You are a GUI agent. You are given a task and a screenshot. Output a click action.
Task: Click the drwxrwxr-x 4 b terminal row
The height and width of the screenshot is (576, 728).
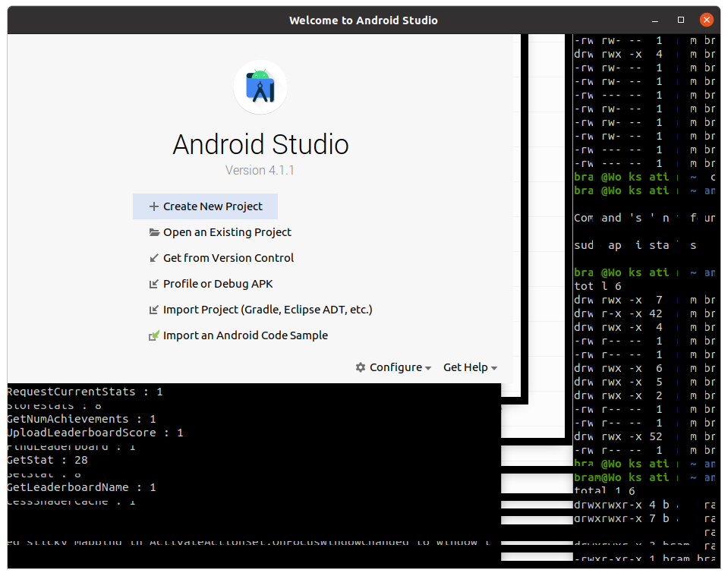645,505
